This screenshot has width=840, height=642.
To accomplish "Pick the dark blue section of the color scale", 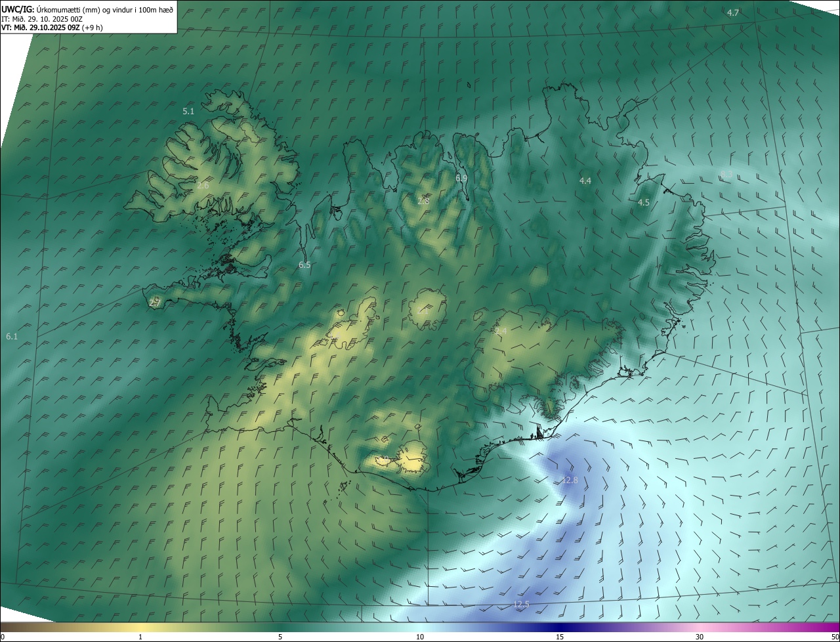I will (x=560, y=627).
